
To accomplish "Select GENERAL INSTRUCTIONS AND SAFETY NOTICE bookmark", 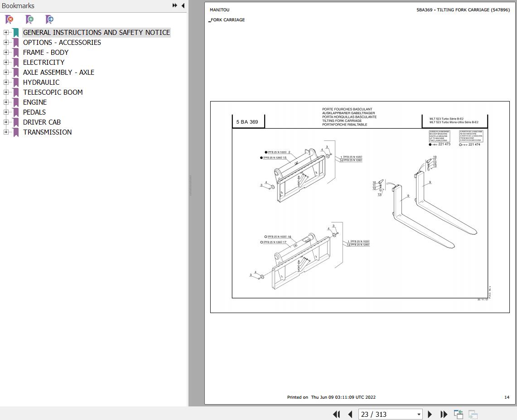I will tap(96, 32).
